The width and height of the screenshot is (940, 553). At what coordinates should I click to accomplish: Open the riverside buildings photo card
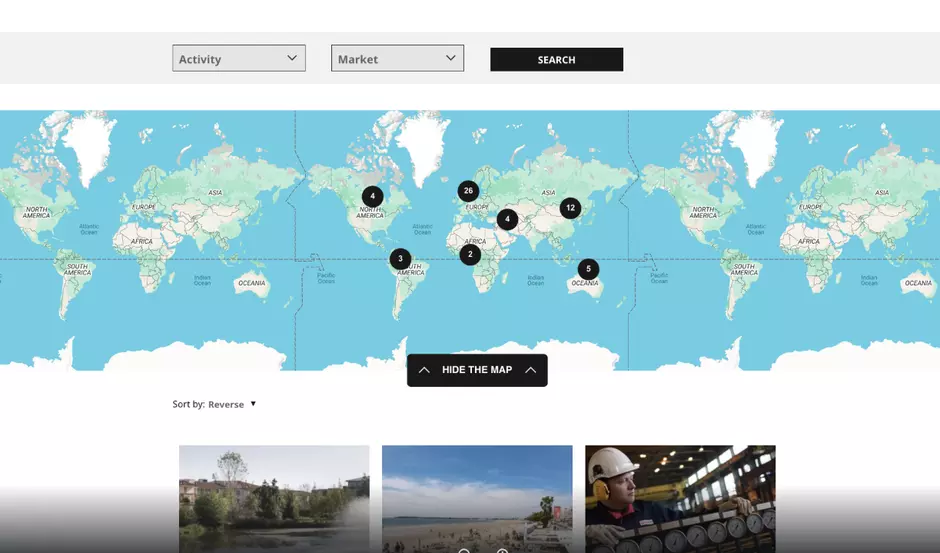pos(274,499)
